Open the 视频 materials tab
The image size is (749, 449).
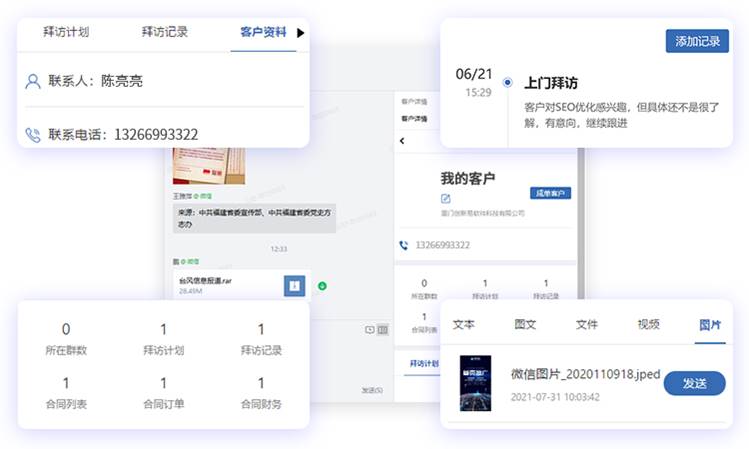click(648, 324)
